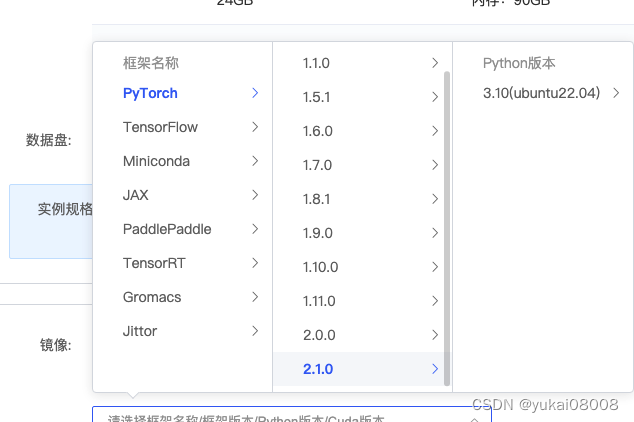Choose Gromacs framework option
634x422 pixels.
[x=182, y=297]
